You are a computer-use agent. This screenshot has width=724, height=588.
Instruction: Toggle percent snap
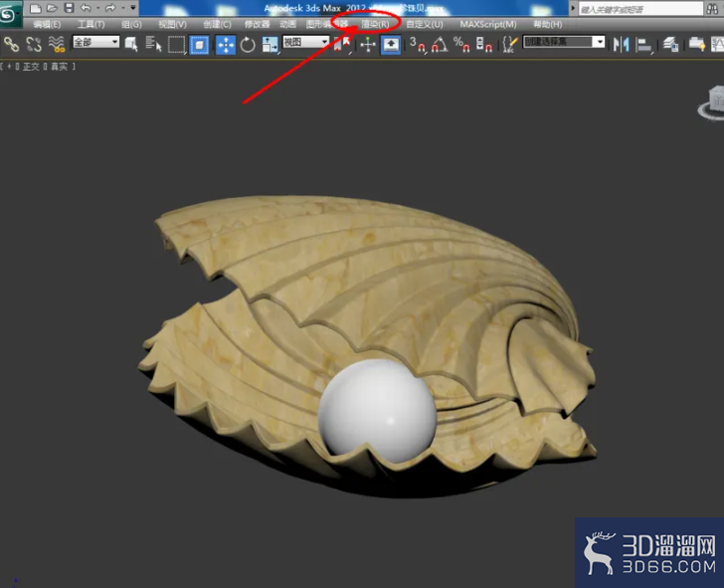point(461,45)
